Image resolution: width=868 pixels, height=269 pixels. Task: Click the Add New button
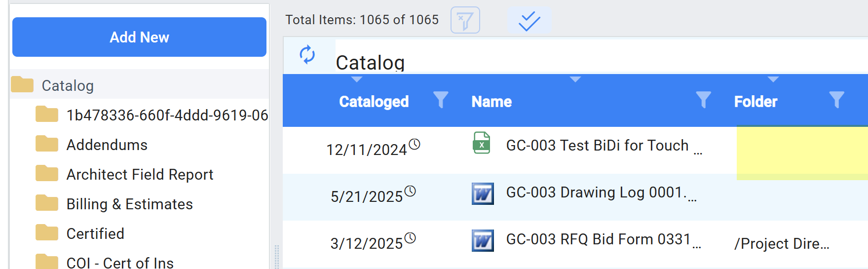coord(139,37)
